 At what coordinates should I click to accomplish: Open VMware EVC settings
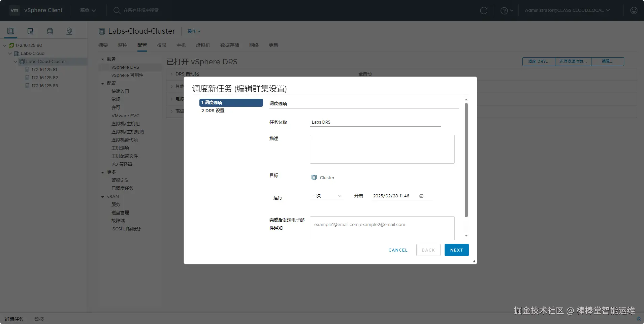[125, 116]
